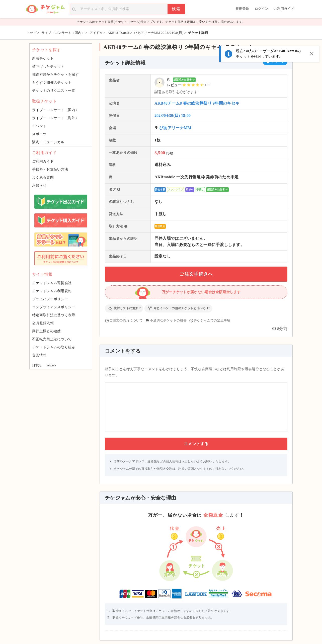
Task: Open プライバシーポリシー in sidebar
Action: click(50, 299)
